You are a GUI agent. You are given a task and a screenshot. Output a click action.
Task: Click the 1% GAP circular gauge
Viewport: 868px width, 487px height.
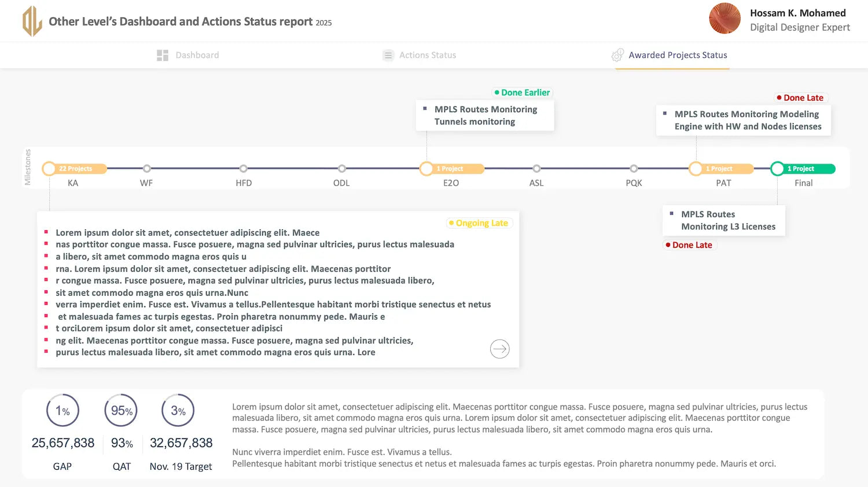[x=62, y=411]
